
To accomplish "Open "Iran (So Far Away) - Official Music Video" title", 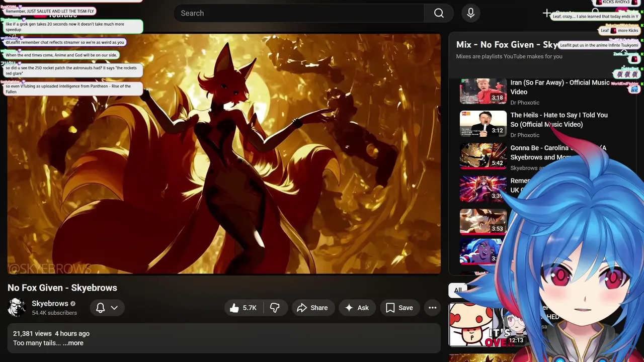I will pyautogui.click(x=560, y=87).
